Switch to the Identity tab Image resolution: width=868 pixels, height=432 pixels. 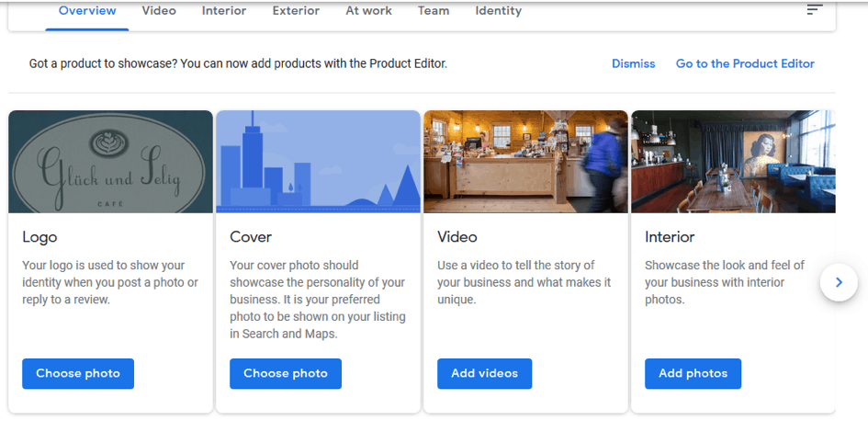(x=498, y=10)
